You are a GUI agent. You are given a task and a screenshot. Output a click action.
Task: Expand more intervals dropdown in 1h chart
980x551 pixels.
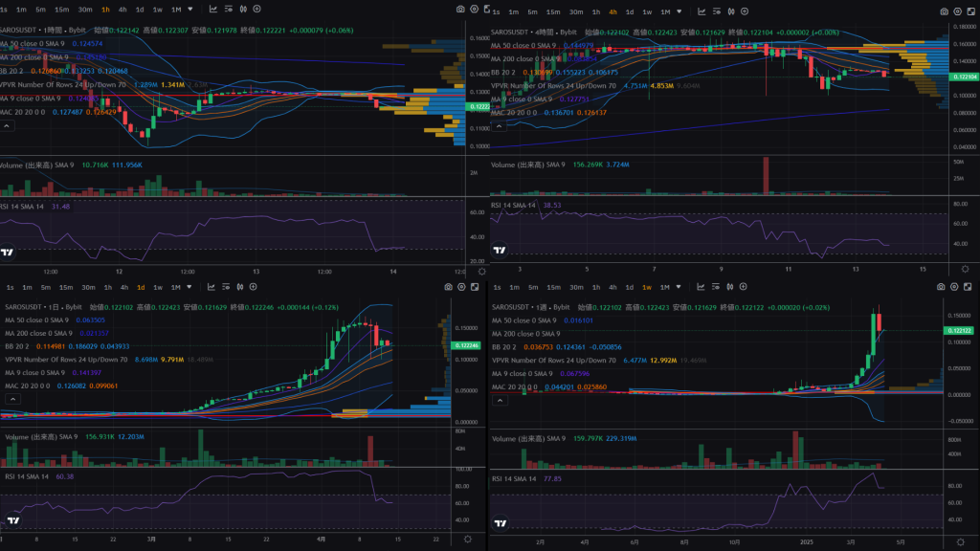click(x=190, y=10)
